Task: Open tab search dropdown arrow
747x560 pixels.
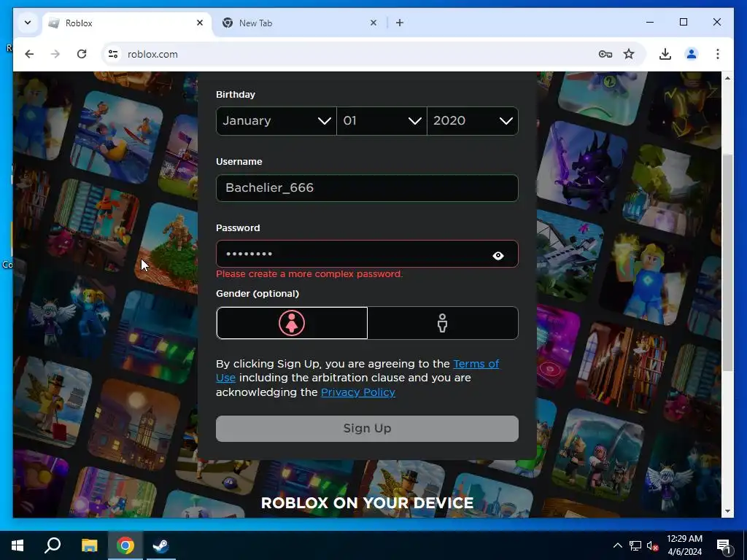Action: 28,23
